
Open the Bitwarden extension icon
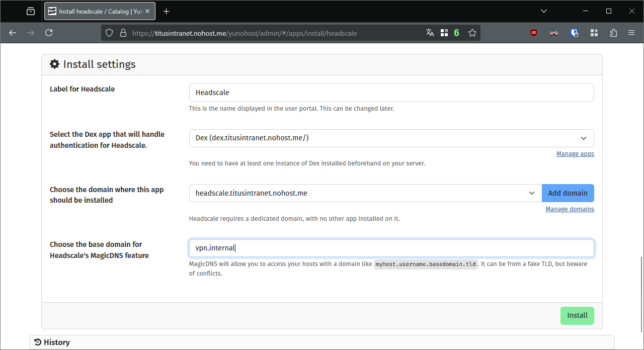574,33
